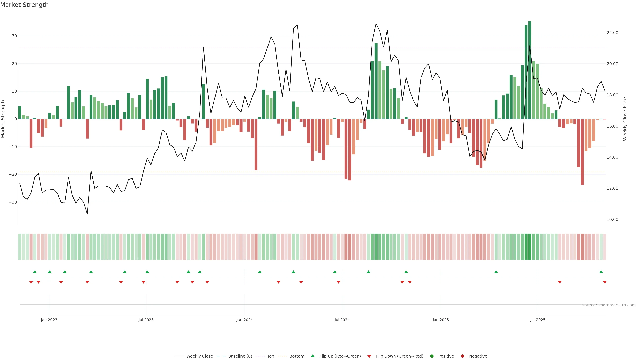Click the Market Strength chart title
644x362 pixels.
24,5
